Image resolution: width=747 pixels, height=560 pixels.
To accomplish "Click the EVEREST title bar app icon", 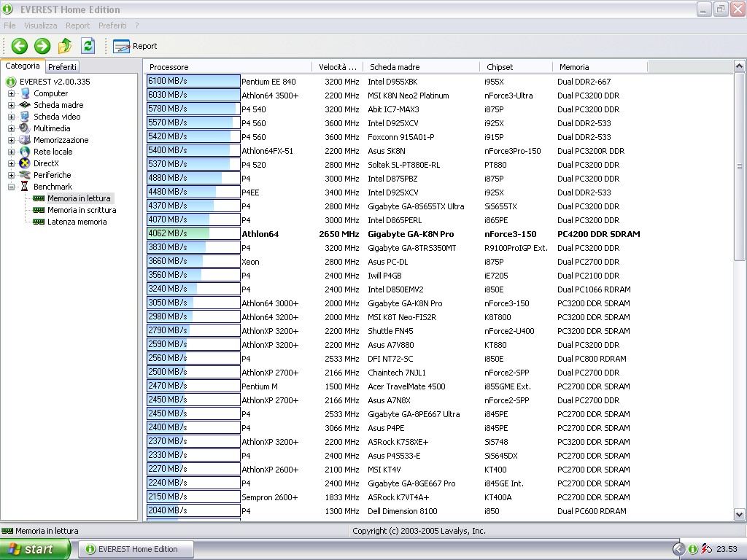I will [7, 9].
